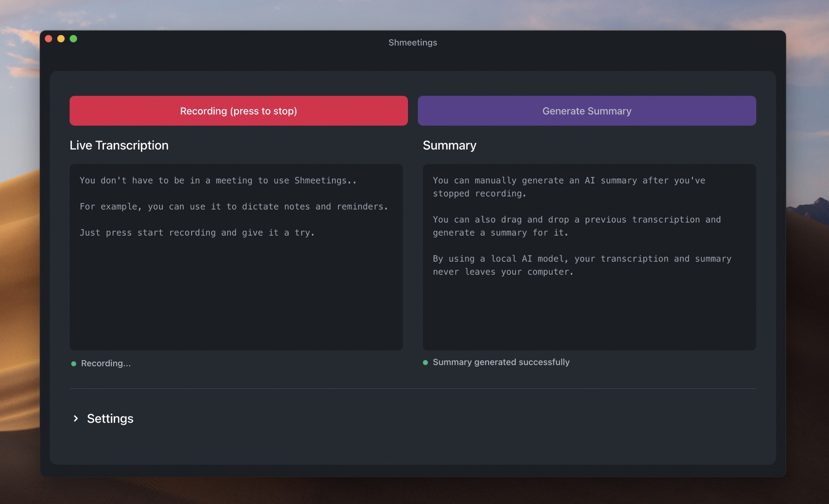
Task: Click the summary line about local AI model
Action: pos(582,259)
